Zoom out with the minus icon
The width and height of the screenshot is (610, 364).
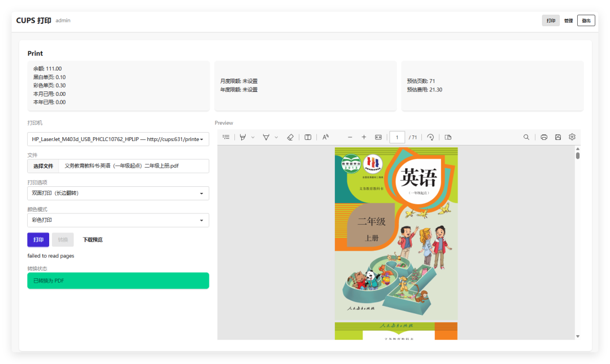tap(350, 137)
